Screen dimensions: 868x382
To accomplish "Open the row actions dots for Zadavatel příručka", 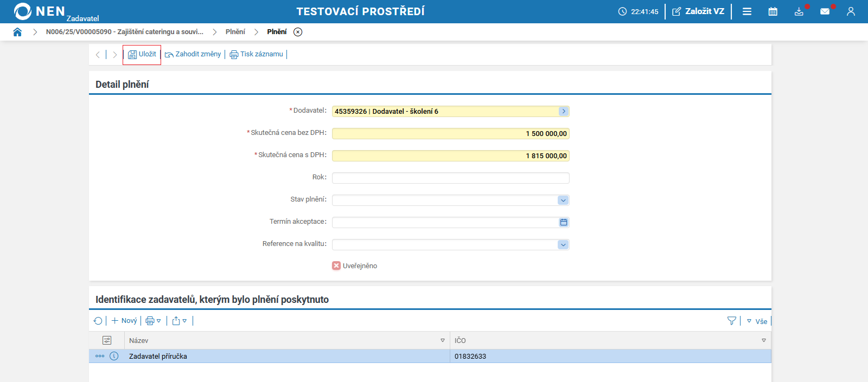I will [100, 356].
